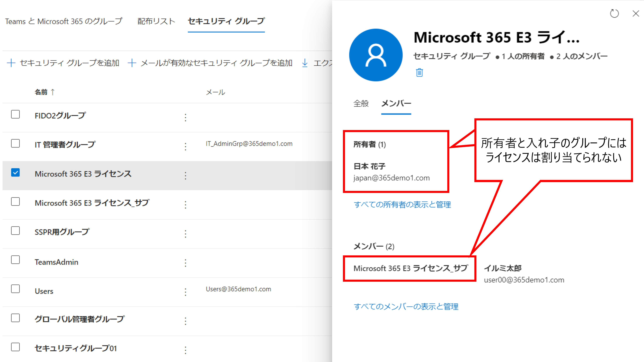Open the FIDO2グループ group row
Screen dimensions: 644x362
point(167,117)
